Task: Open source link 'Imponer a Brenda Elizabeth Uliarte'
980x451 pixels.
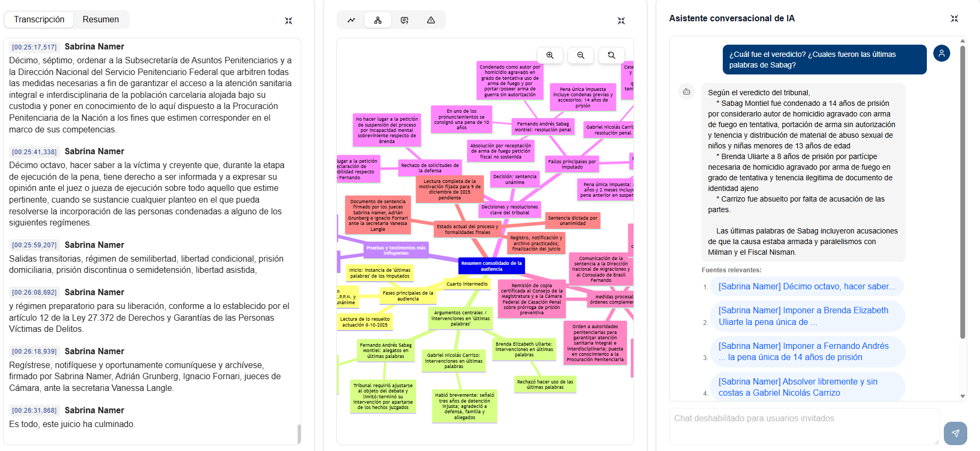Action: [808, 316]
